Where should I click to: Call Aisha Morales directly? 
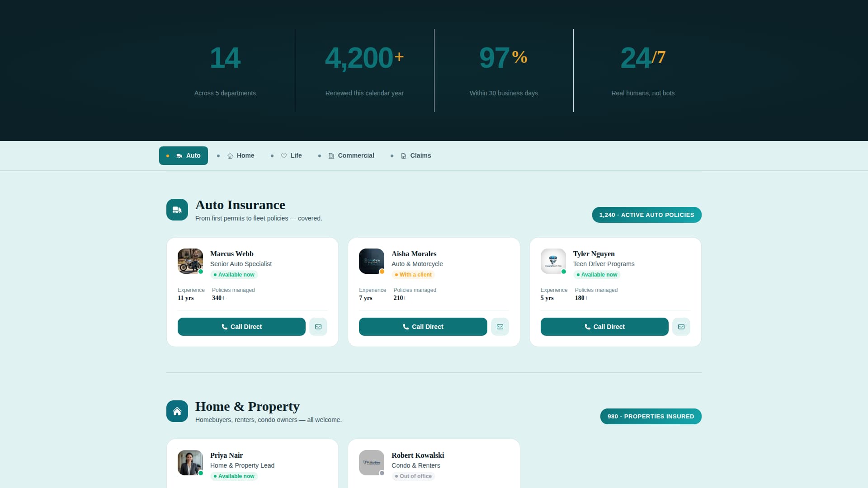[423, 327]
